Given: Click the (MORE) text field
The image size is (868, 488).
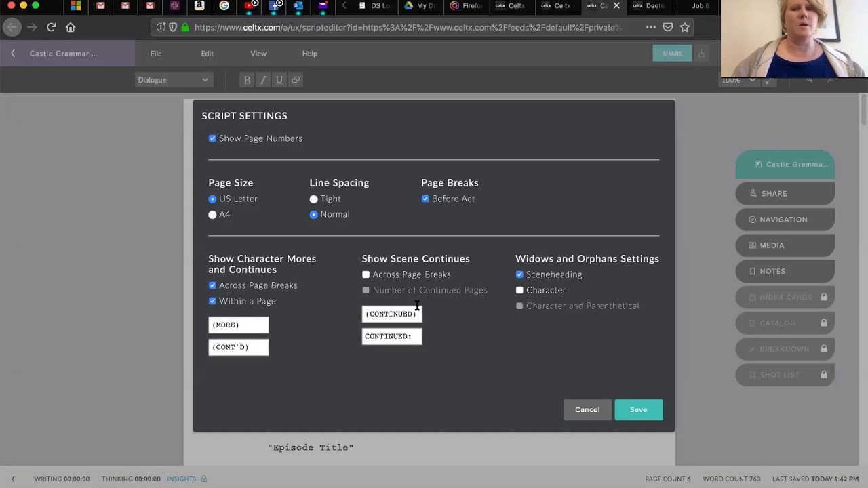Looking at the screenshot, I should click(239, 325).
